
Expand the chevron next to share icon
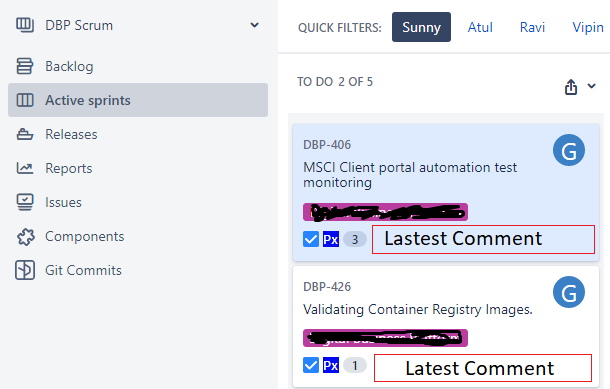tap(591, 86)
